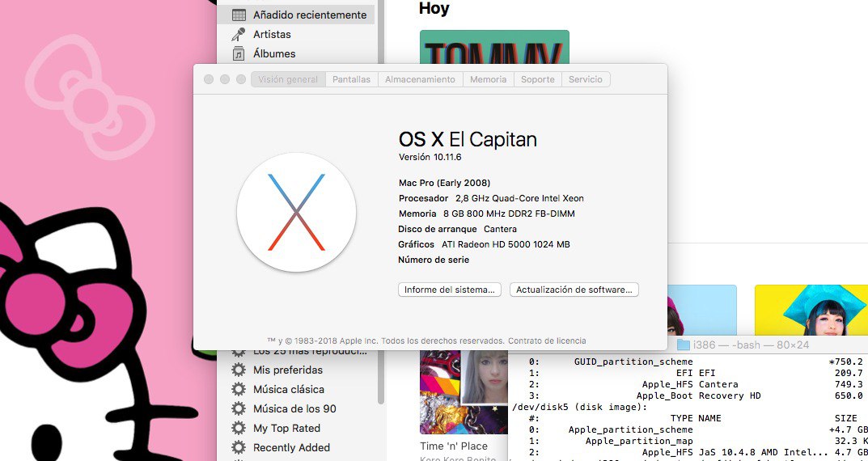This screenshot has width=868, height=461.
Task: Switch to the Memoria tab
Action: click(x=489, y=79)
